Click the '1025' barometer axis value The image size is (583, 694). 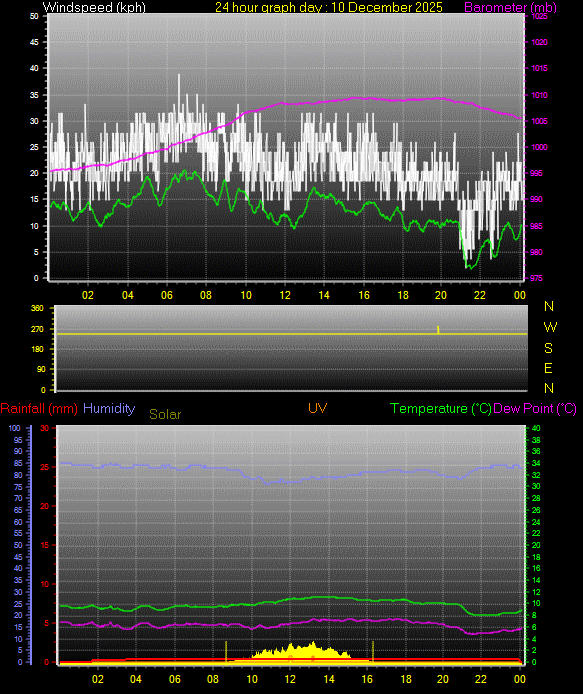point(539,16)
